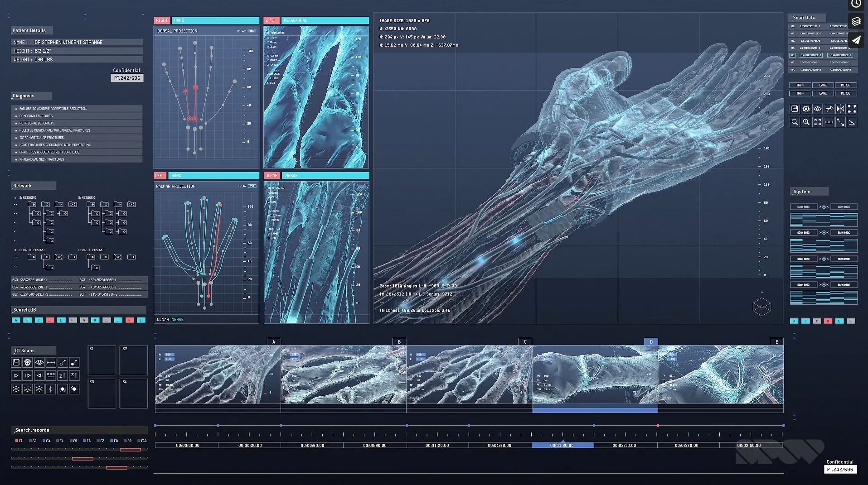Select the angle measurement tool icon
The image size is (868, 485).
point(852,122)
